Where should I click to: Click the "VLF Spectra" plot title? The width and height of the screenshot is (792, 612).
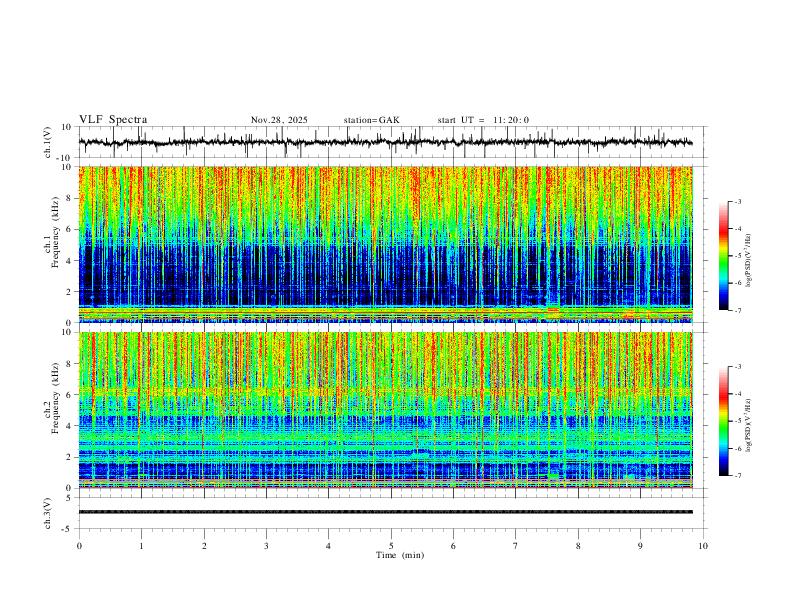click(x=113, y=120)
